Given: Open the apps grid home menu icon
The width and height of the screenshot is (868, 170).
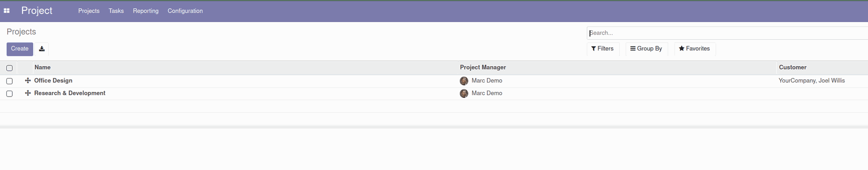Looking at the screenshot, I should (x=7, y=11).
